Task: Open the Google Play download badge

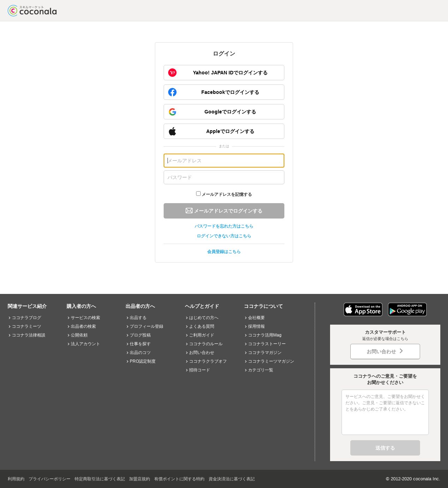Action: 407,309
